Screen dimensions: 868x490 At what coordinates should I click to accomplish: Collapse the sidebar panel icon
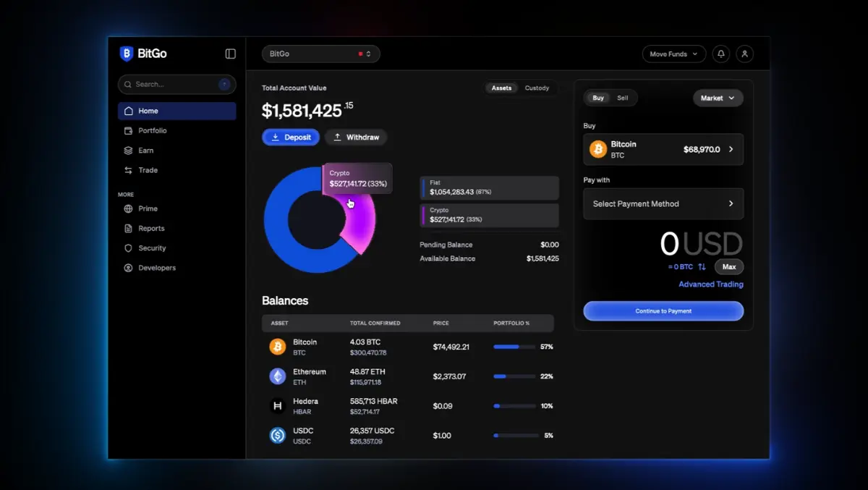231,54
